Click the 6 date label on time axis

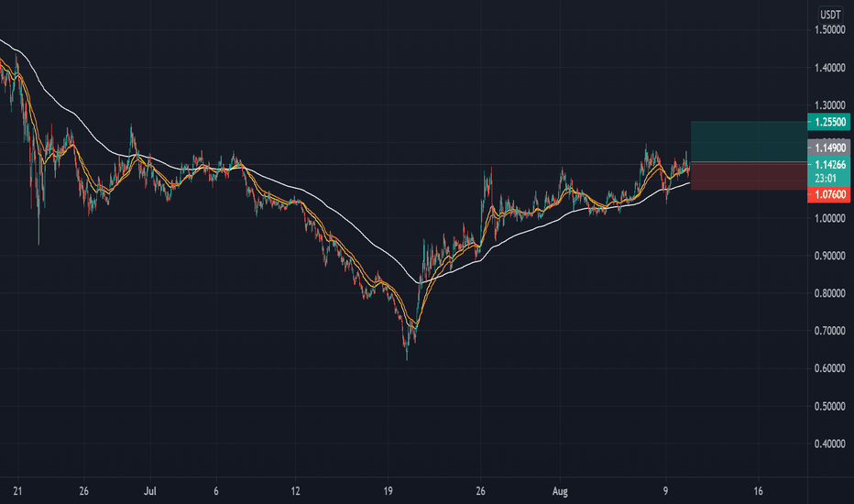coord(216,491)
